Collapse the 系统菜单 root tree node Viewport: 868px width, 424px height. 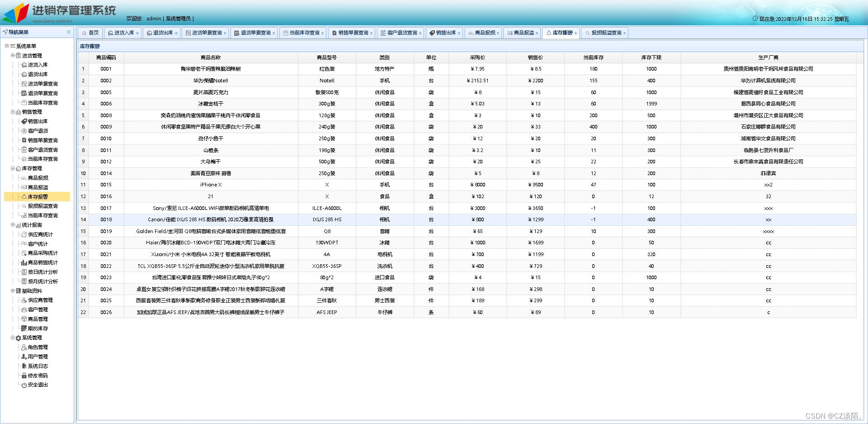click(x=7, y=46)
